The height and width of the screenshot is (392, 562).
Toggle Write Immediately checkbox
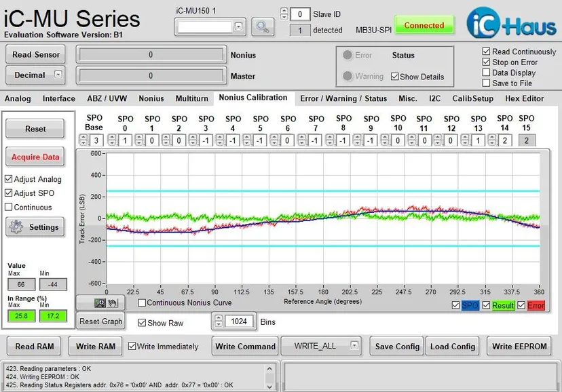[x=132, y=346]
